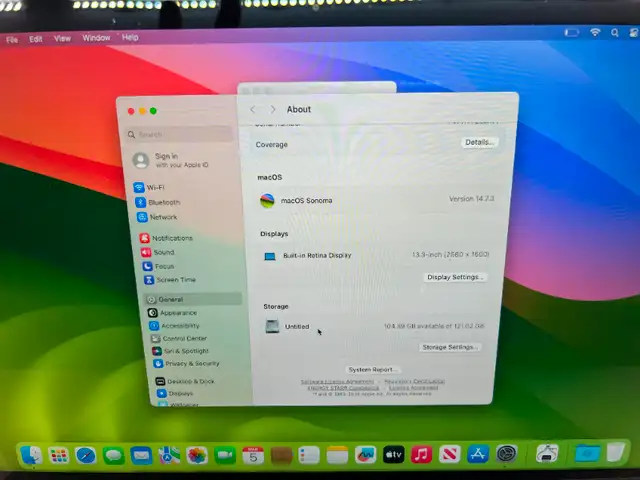Viewport: 640px width, 480px height.
Task: Click the System Report button
Action: coord(372,369)
